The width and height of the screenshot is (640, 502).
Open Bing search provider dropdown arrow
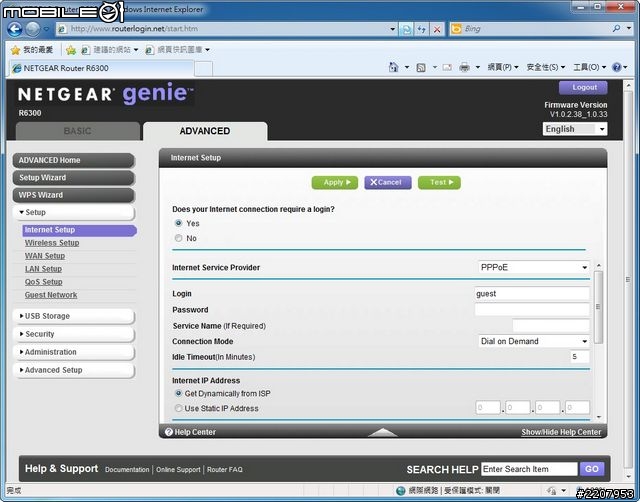point(629,29)
